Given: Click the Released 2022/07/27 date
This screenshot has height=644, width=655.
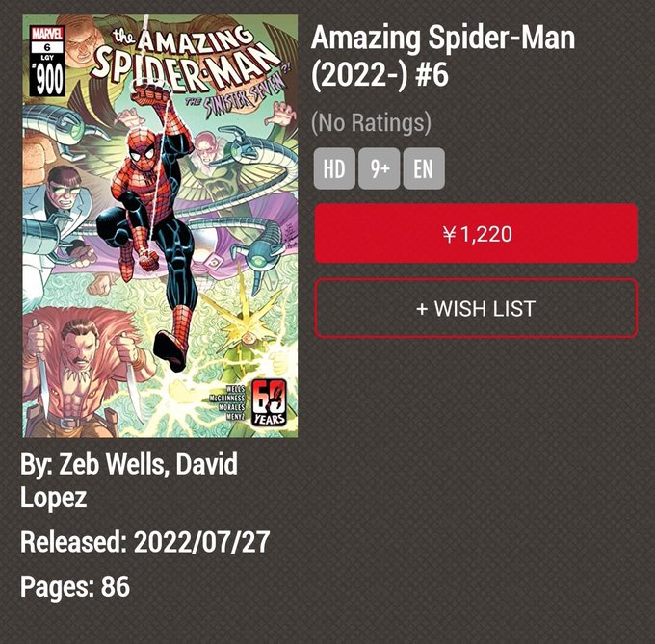Looking at the screenshot, I should point(144,542).
